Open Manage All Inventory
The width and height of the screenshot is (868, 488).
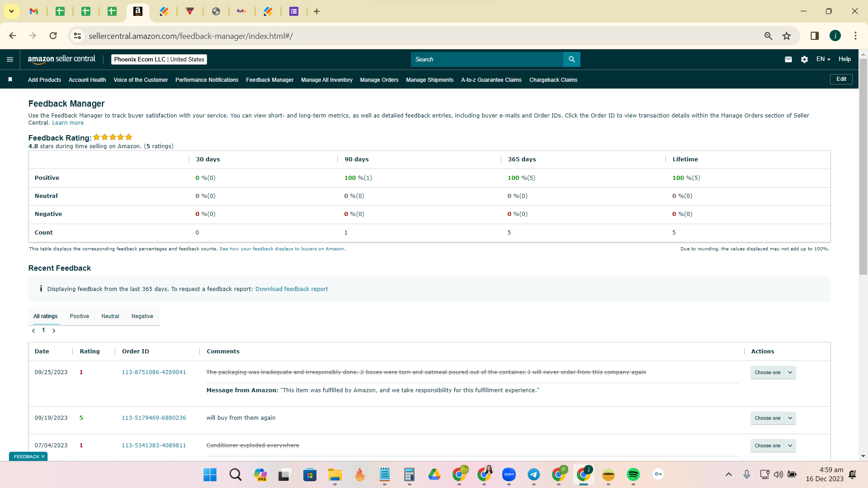(327, 80)
